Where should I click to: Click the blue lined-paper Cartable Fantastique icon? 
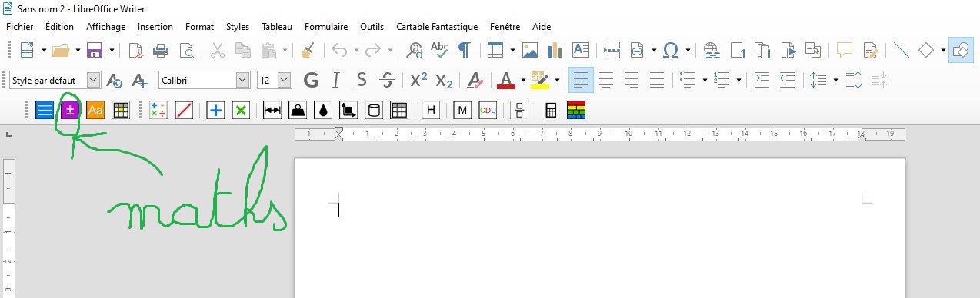click(x=45, y=110)
